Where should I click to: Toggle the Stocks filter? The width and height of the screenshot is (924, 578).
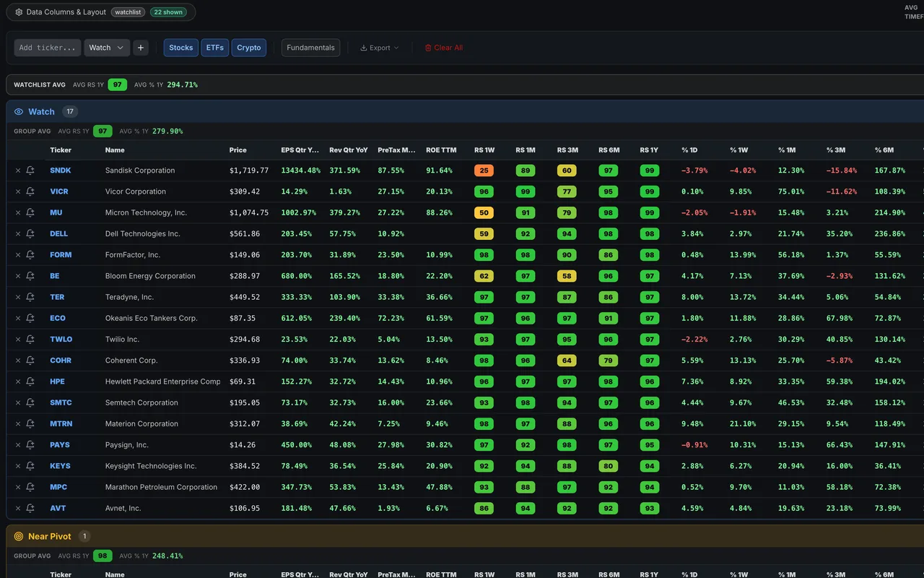(x=181, y=48)
